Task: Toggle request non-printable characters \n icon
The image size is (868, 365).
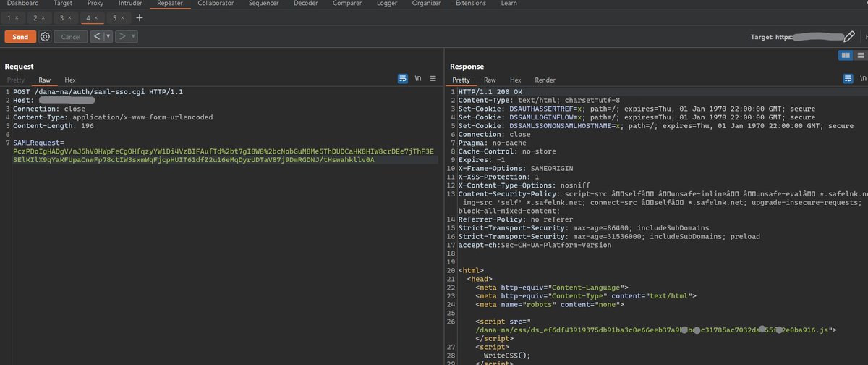Action: [418, 79]
